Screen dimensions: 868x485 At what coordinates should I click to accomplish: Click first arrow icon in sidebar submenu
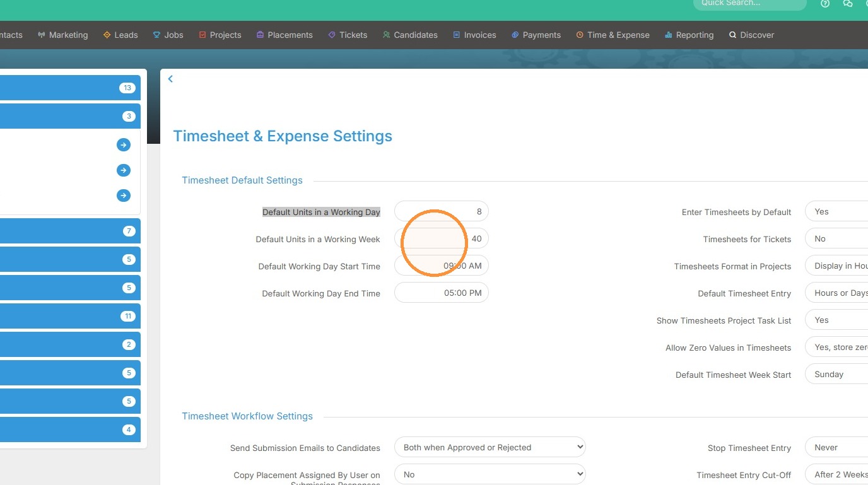click(124, 145)
